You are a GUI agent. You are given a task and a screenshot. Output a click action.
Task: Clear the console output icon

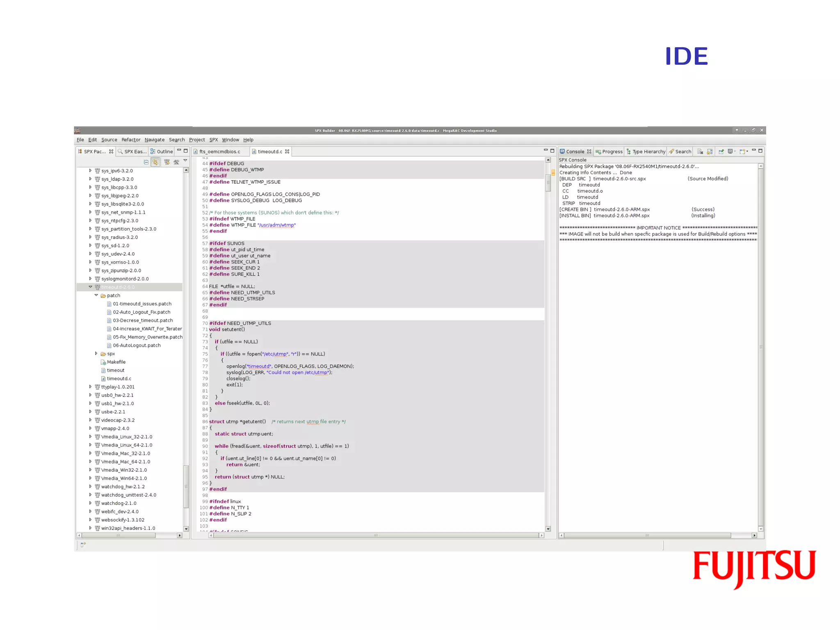click(x=700, y=151)
